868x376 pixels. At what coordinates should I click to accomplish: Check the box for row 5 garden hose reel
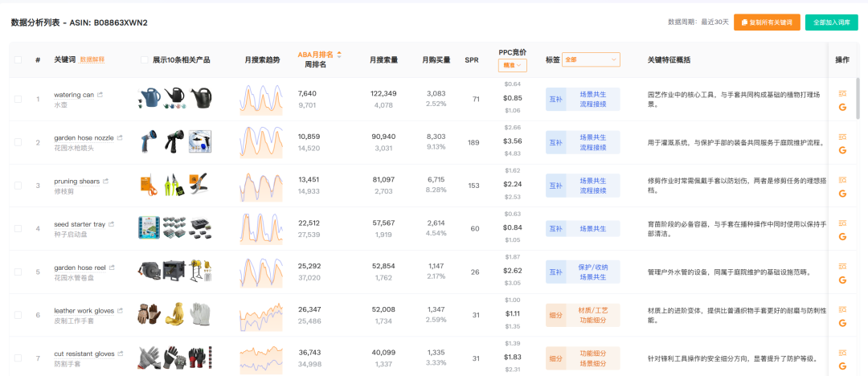(x=18, y=272)
